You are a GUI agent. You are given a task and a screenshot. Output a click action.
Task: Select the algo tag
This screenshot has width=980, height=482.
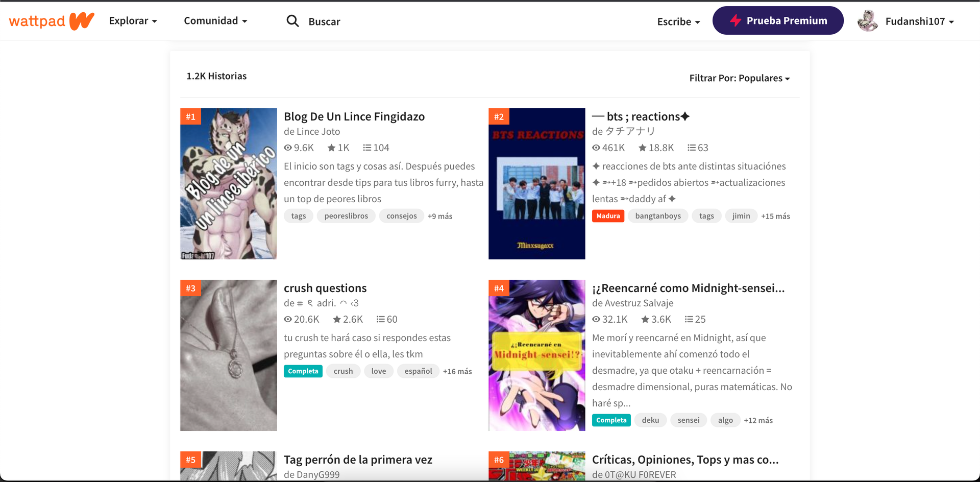(x=725, y=420)
